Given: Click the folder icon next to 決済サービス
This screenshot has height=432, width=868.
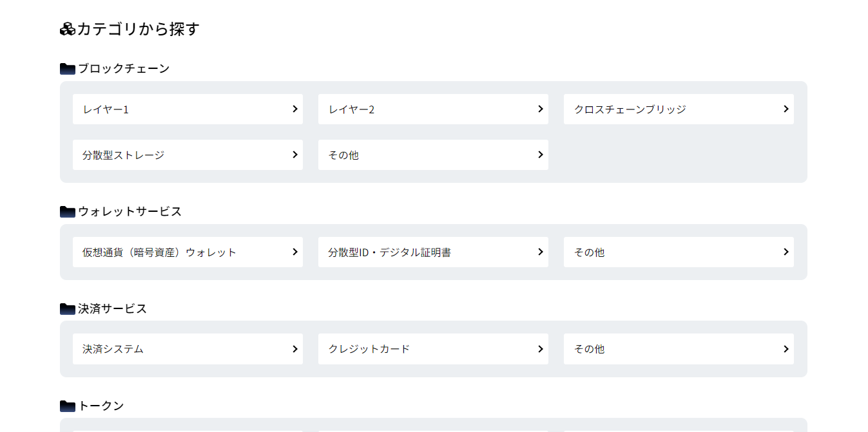Looking at the screenshot, I should 68,309.
